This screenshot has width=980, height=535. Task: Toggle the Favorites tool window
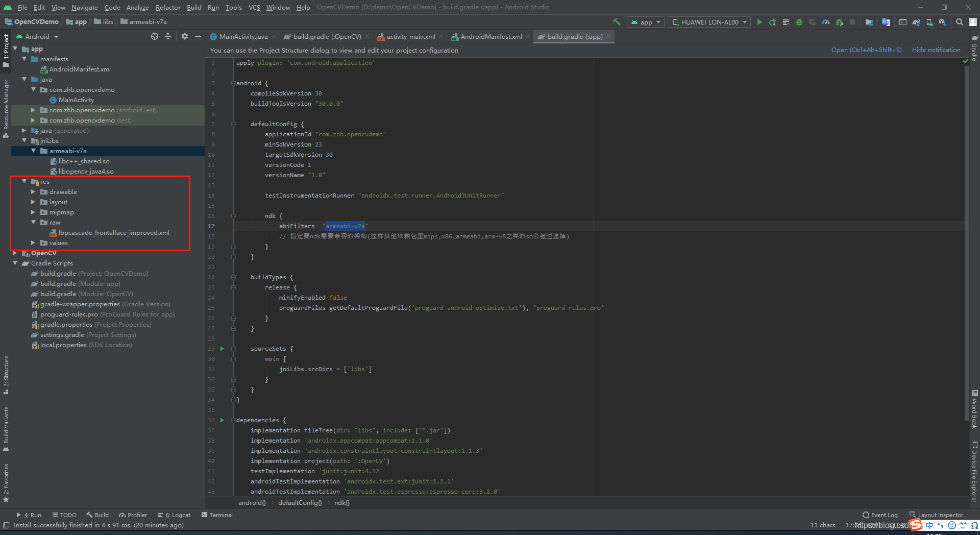tap(6, 483)
